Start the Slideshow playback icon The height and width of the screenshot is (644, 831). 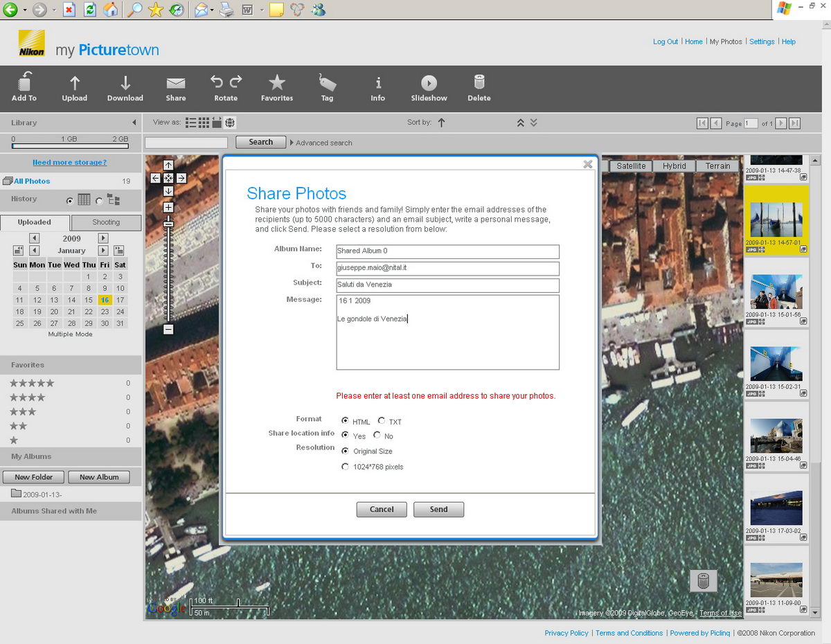[x=429, y=83]
